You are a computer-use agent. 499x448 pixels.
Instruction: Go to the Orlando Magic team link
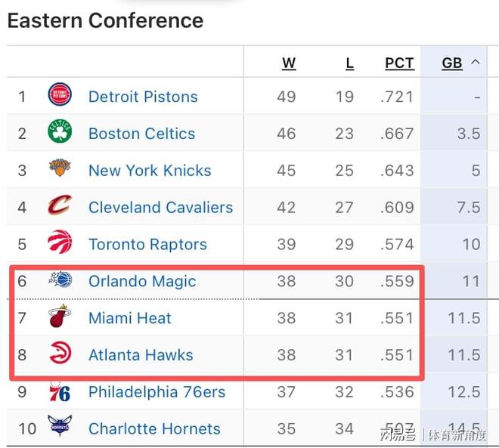tap(142, 281)
